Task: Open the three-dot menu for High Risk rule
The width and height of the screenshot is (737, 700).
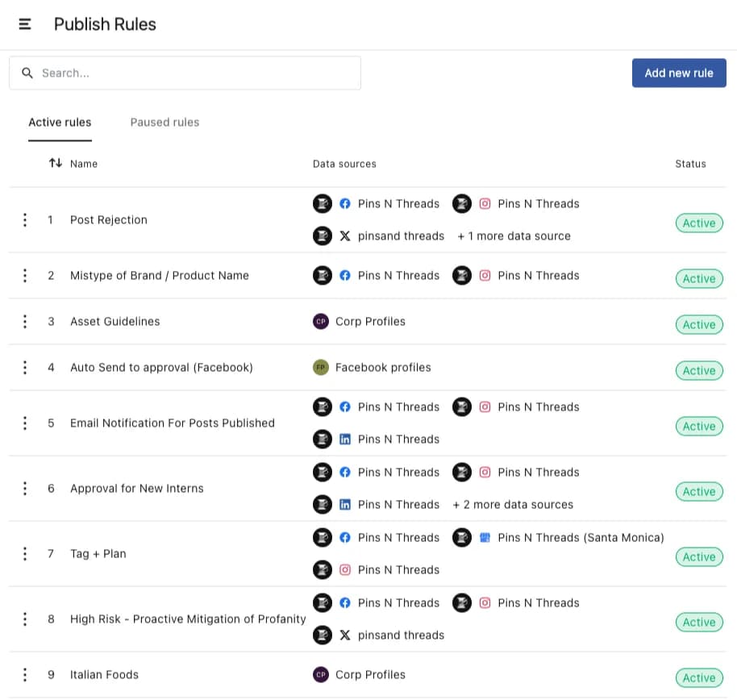Action: (x=25, y=619)
